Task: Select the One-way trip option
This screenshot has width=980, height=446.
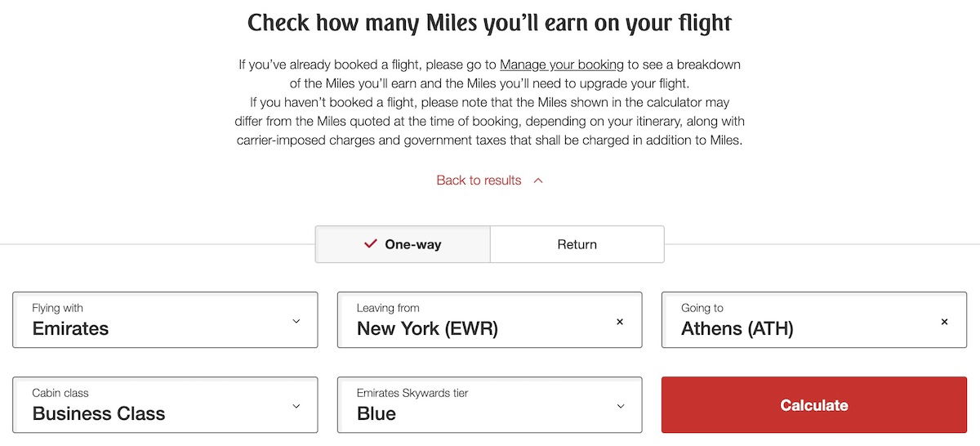Action: coord(403,244)
